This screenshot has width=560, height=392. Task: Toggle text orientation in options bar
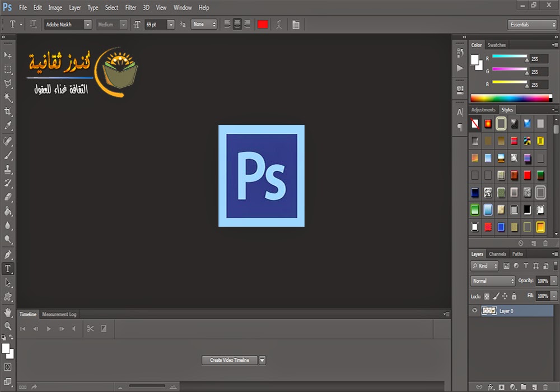(x=33, y=24)
